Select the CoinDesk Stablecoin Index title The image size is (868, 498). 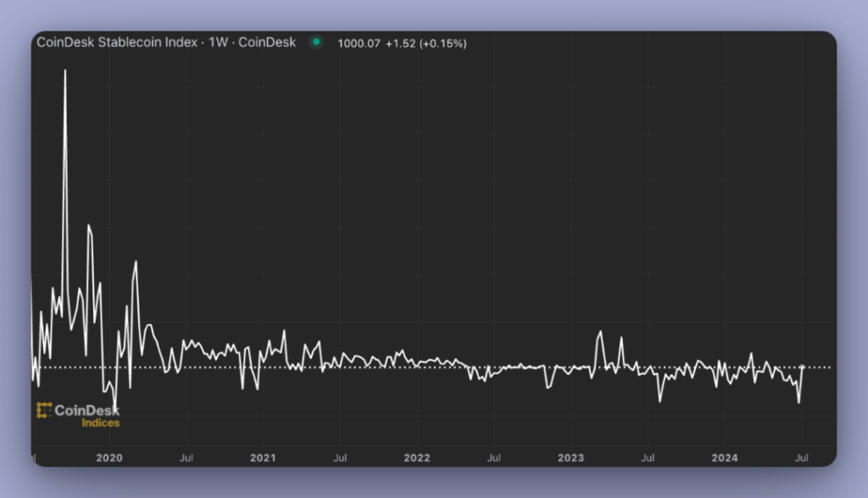coord(118,41)
